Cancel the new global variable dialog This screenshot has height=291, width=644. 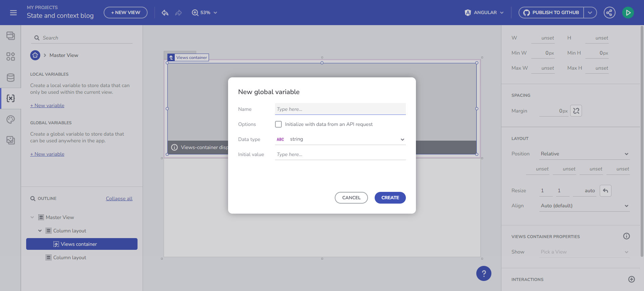point(351,198)
